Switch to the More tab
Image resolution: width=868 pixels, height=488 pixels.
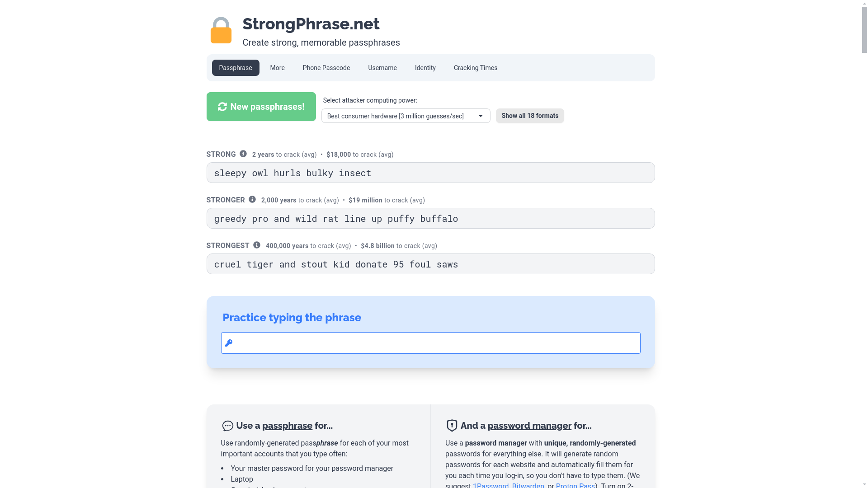pos(277,68)
